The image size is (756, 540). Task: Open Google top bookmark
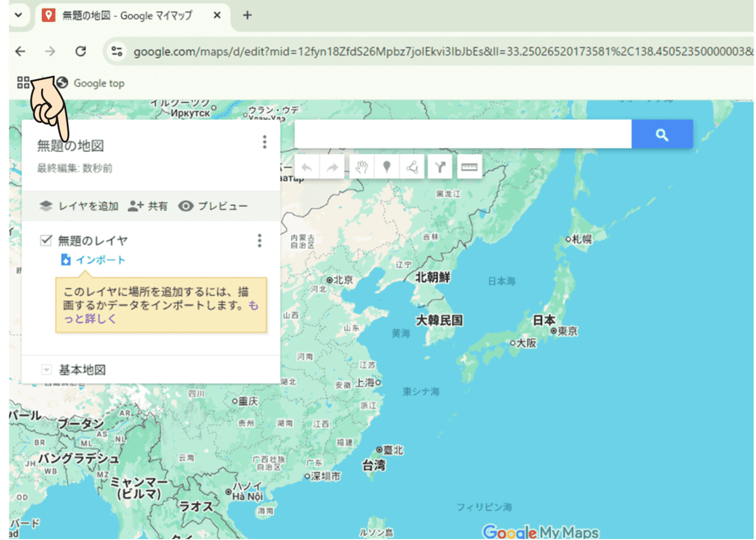(x=91, y=83)
